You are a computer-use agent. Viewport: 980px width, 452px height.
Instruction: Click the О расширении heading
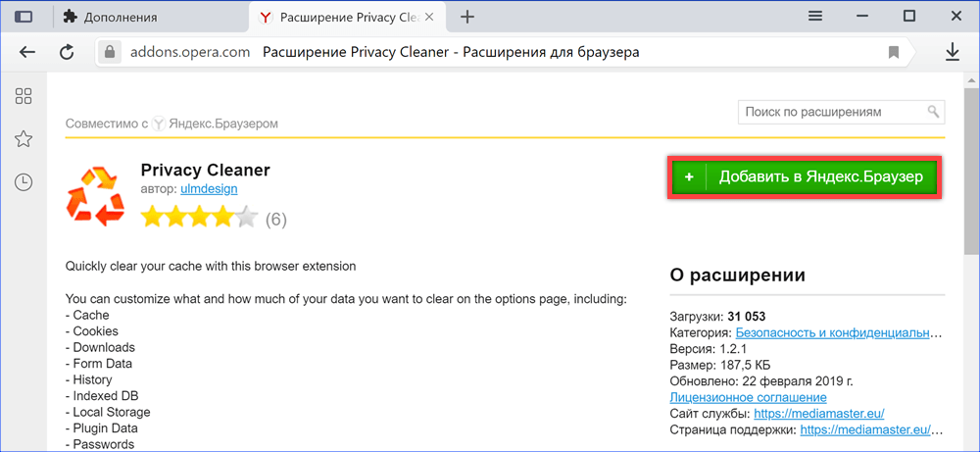[x=738, y=276]
